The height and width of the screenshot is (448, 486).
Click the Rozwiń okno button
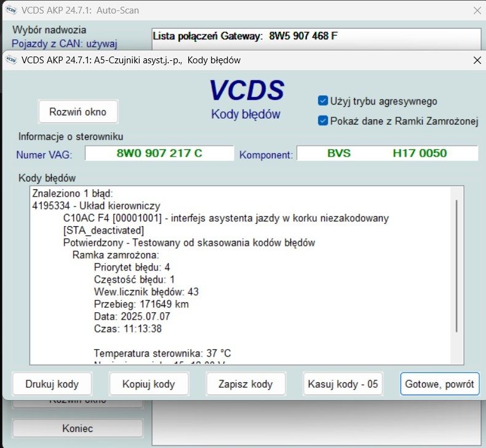pos(78,112)
